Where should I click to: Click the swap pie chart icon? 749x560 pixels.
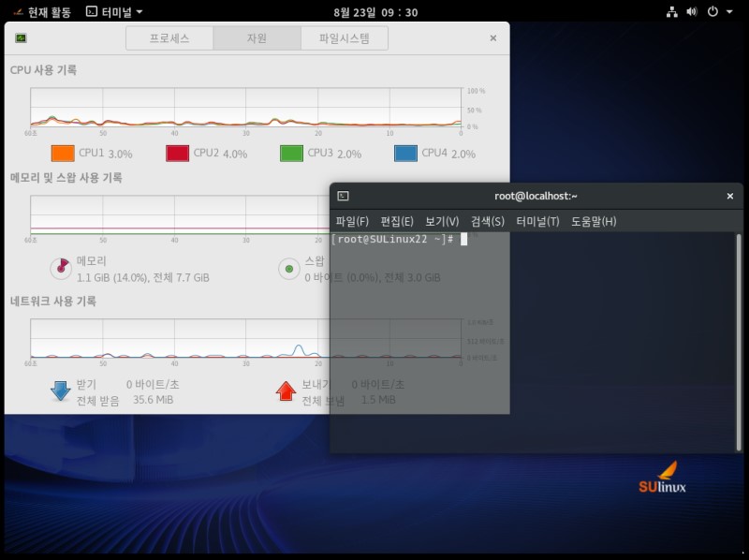coord(289,270)
